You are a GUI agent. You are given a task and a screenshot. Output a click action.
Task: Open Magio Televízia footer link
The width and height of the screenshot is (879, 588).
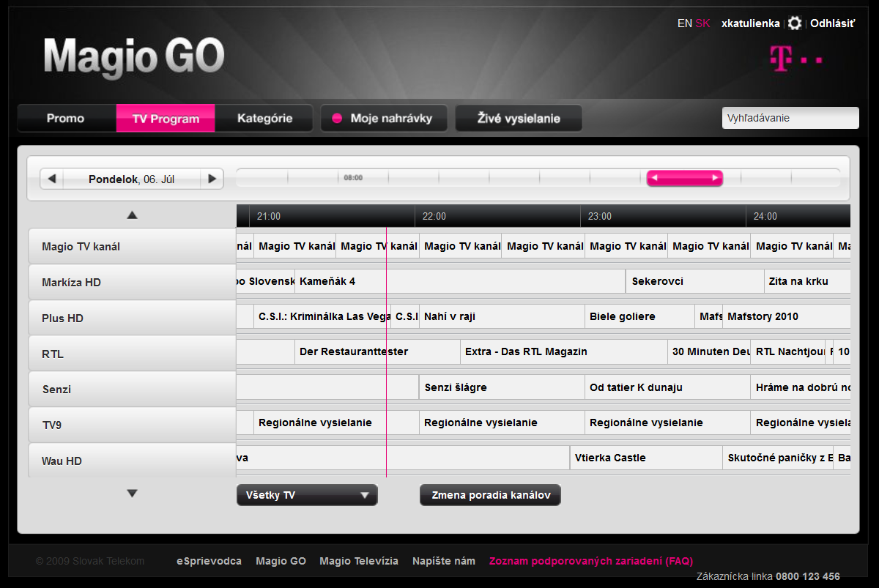pyautogui.click(x=359, y=561)
